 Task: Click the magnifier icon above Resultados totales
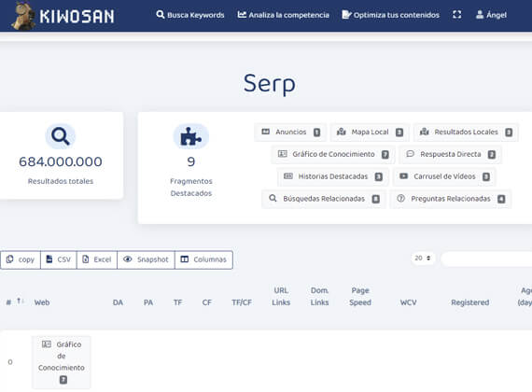click(x=61, y=136)
